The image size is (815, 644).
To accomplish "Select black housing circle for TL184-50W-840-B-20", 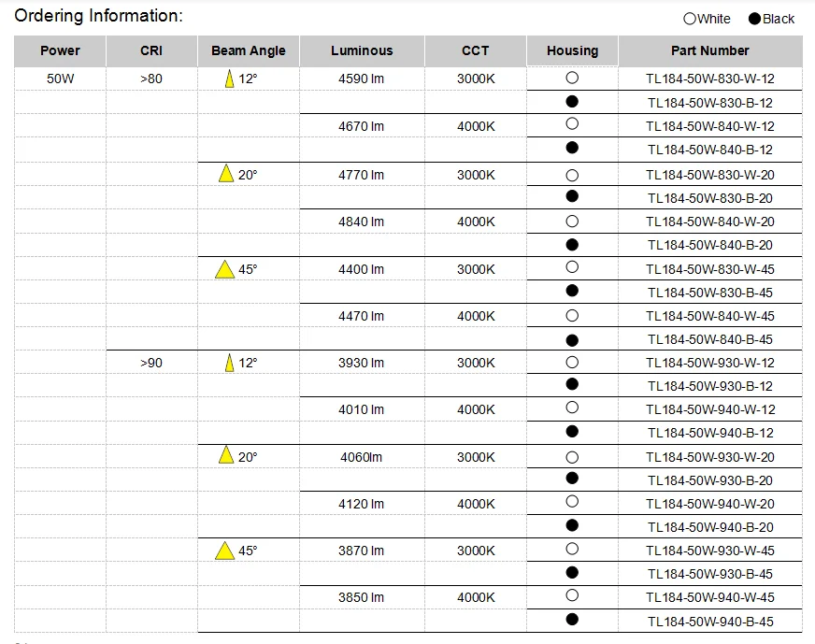I will pyautogui.click(x=572, y=244).
